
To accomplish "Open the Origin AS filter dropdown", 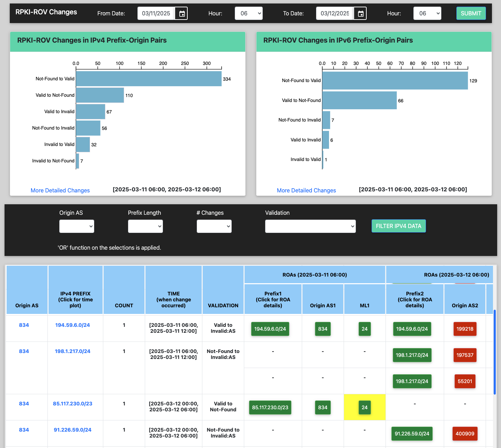I will [76, 226].
